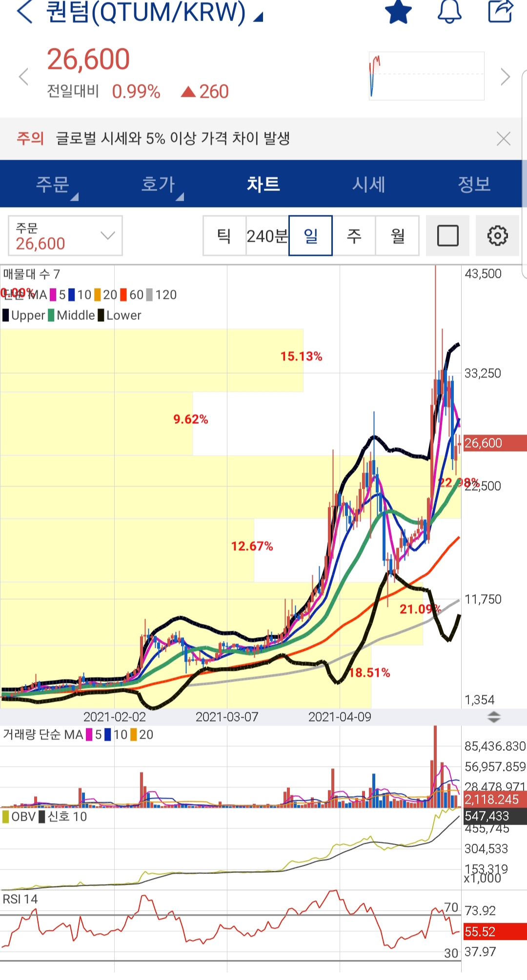Viewport: 527px width, 980px height.
Task: Select the 틱 chart interval
Action: (x=224, y=236)
